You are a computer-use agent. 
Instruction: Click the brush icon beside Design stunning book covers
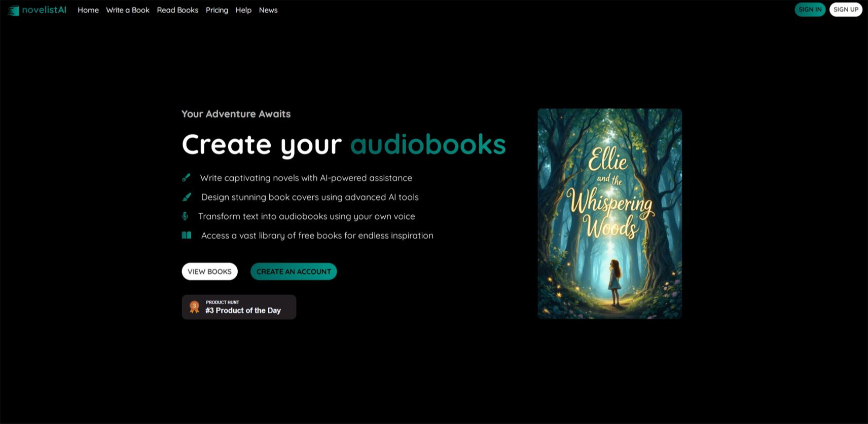coord(187,197)
